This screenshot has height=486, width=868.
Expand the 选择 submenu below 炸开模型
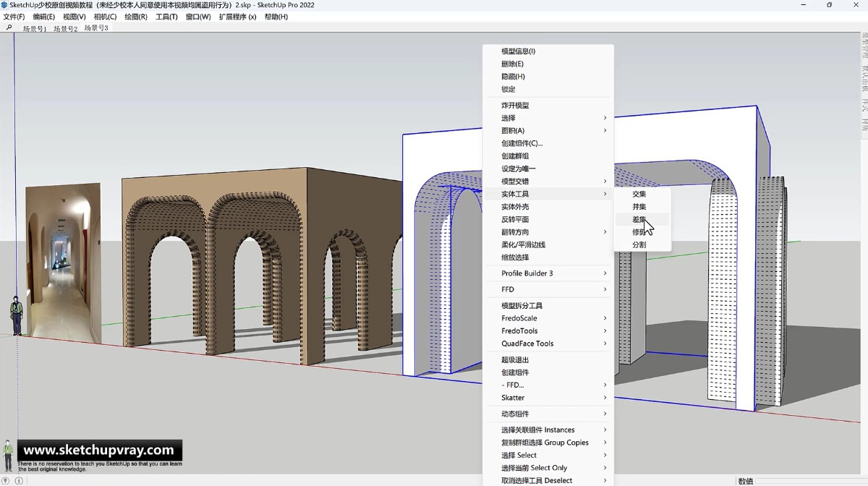[548, 118]
